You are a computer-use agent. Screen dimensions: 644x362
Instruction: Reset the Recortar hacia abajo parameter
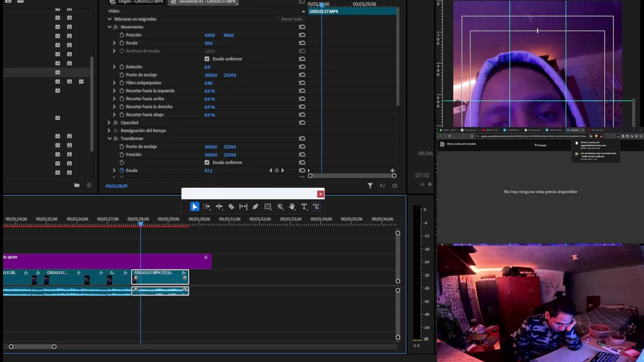coord(302,115)
